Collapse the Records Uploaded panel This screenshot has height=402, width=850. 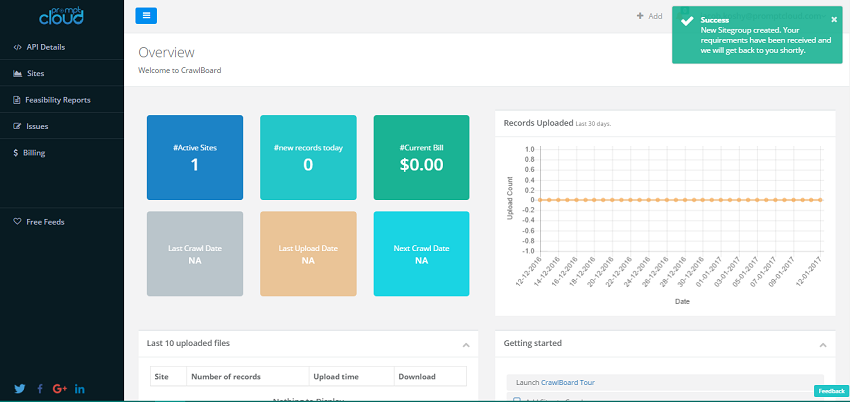pos(822,124)
